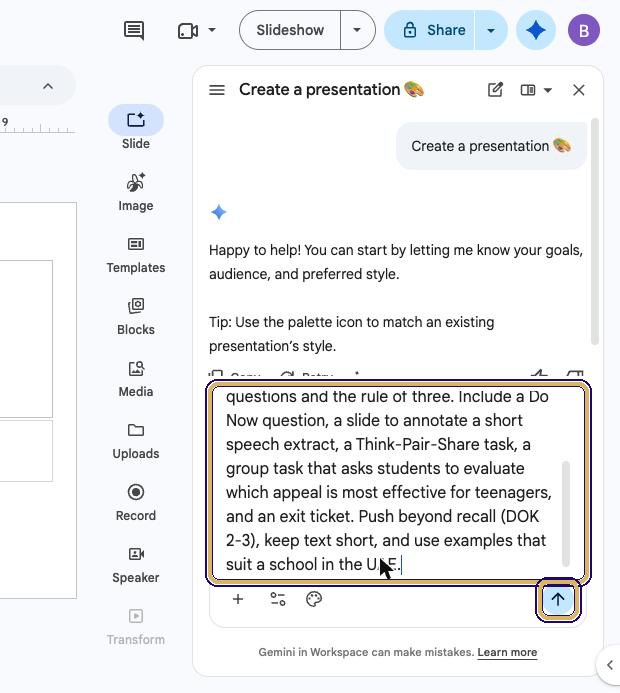Click the Gemini response sparkle icon
This screenshot has height=693, width=620.
pyautogui.click(x=219, y=212)
